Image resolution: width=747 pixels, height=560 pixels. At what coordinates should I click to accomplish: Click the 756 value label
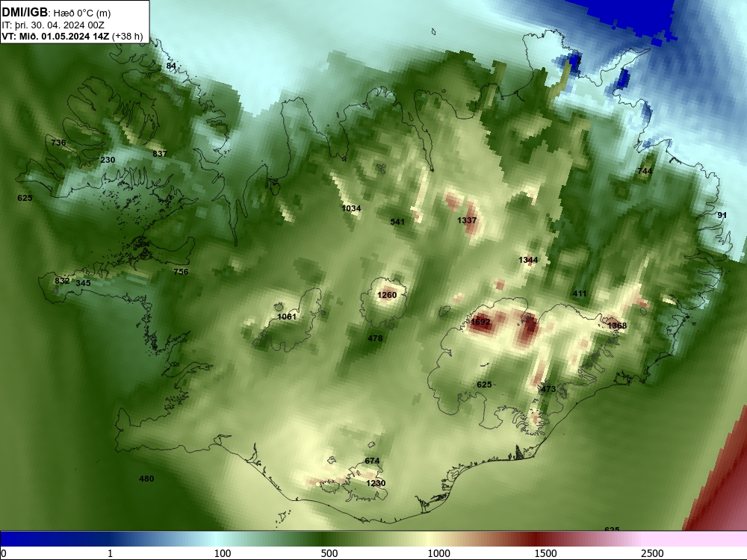coord(181,272)
